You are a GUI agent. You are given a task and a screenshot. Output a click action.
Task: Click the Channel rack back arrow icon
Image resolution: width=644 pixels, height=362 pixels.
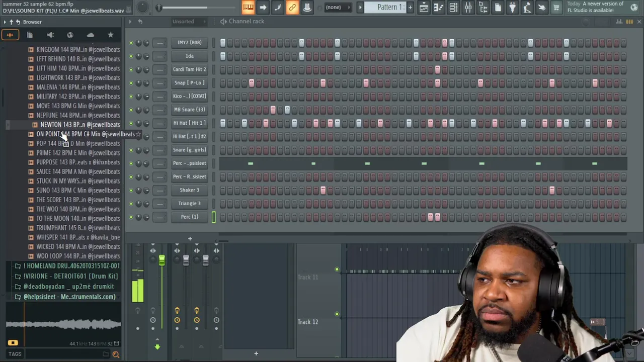tap(140, 22)
